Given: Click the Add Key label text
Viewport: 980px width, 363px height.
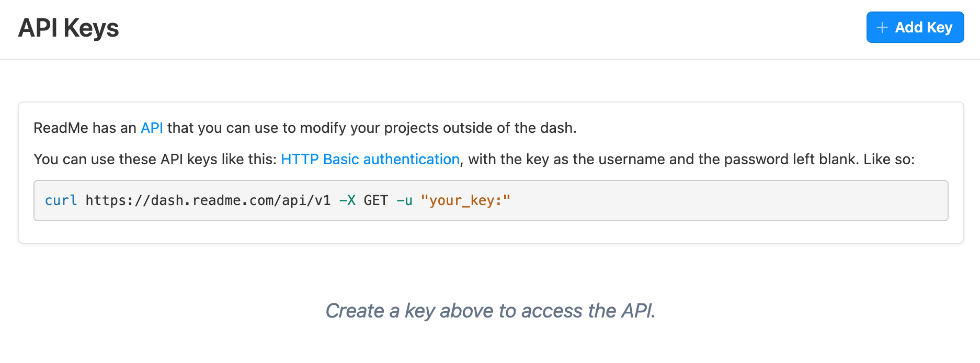Looking at the screenshot, I should click(x=924, y=27).
